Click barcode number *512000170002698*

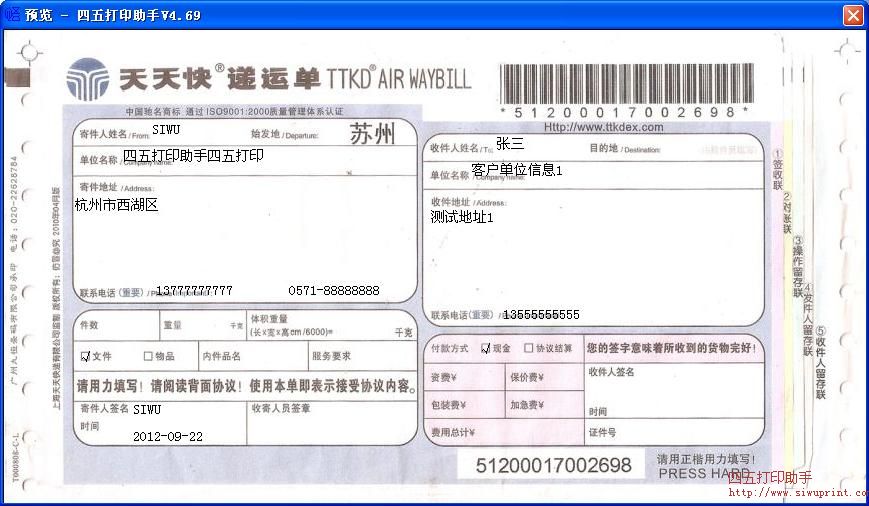(x=625, y=113)
